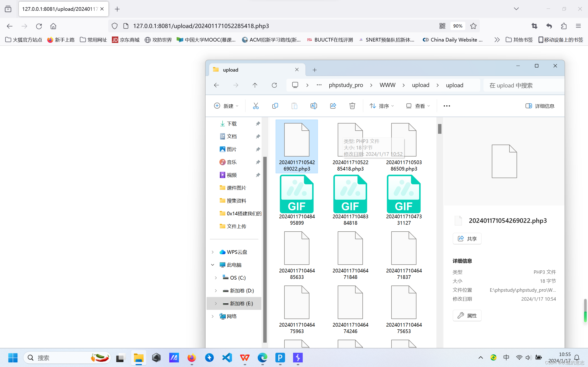This screenshot has width=588, height=367.
Task: Open the 排序 sort dropdown
Action: (x=382, y=106)
